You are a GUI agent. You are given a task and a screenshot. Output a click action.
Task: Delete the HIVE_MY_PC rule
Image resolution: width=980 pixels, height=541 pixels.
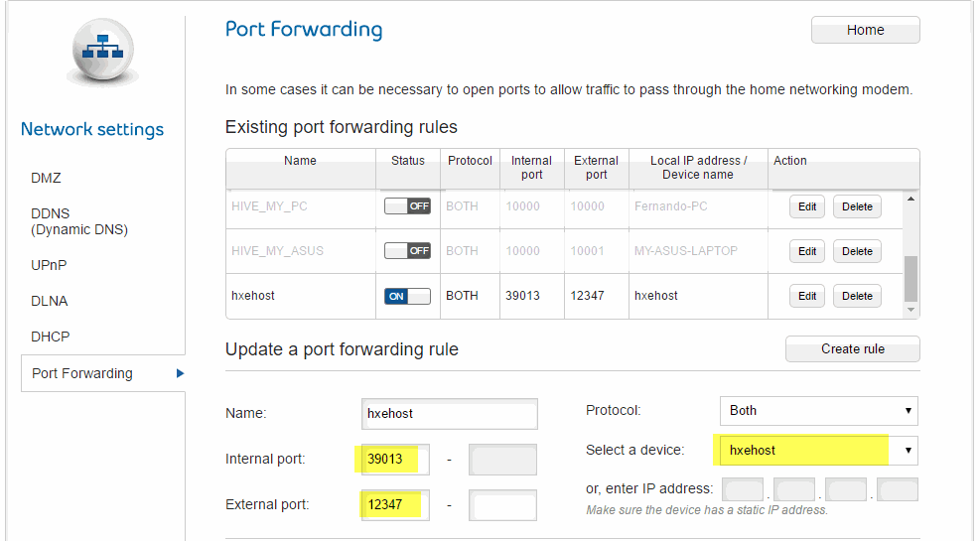857,206
